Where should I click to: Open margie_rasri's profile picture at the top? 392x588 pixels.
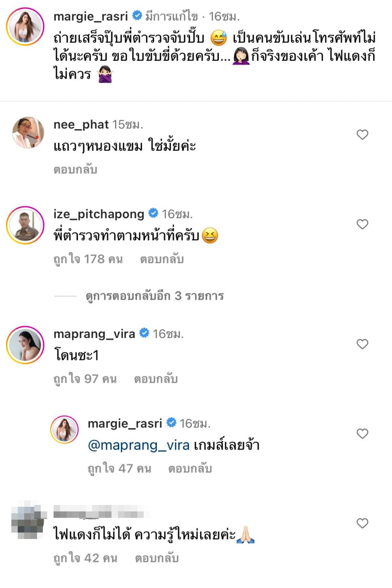pyautogui.click(x=25, y=27)
